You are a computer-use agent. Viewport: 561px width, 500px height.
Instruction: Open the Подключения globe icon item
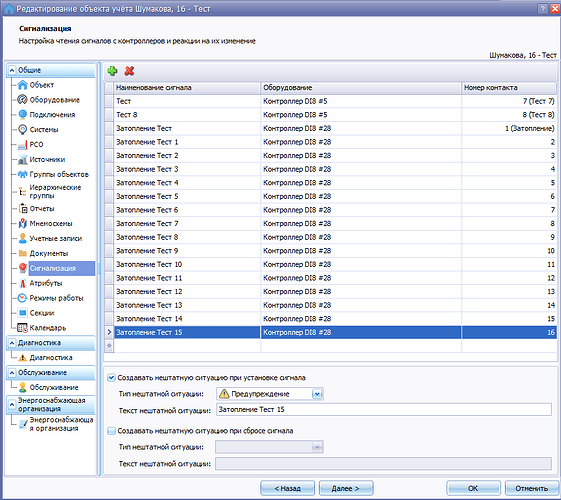point(23,114)
